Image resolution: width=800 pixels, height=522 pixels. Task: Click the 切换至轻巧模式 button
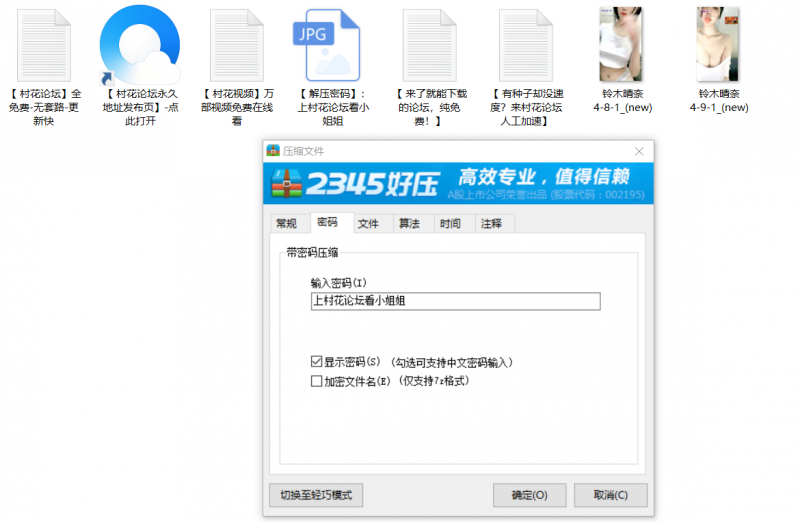[x=315, y=495]
